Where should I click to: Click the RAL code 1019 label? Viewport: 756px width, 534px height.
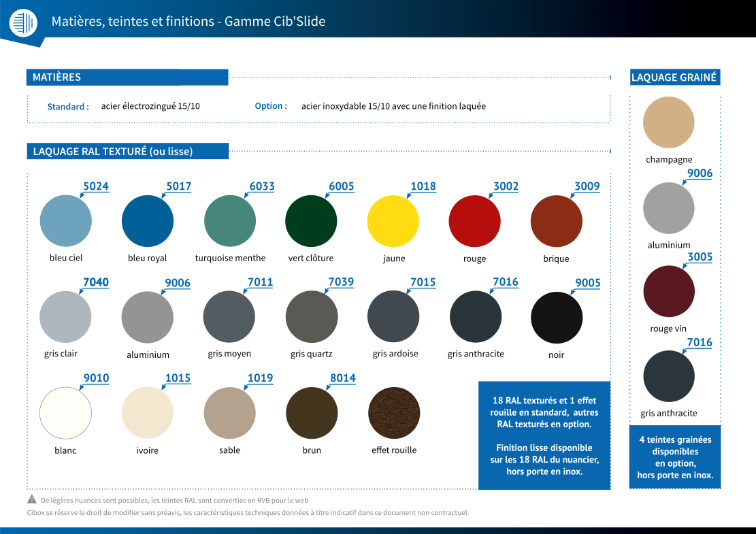click(261, 378)
